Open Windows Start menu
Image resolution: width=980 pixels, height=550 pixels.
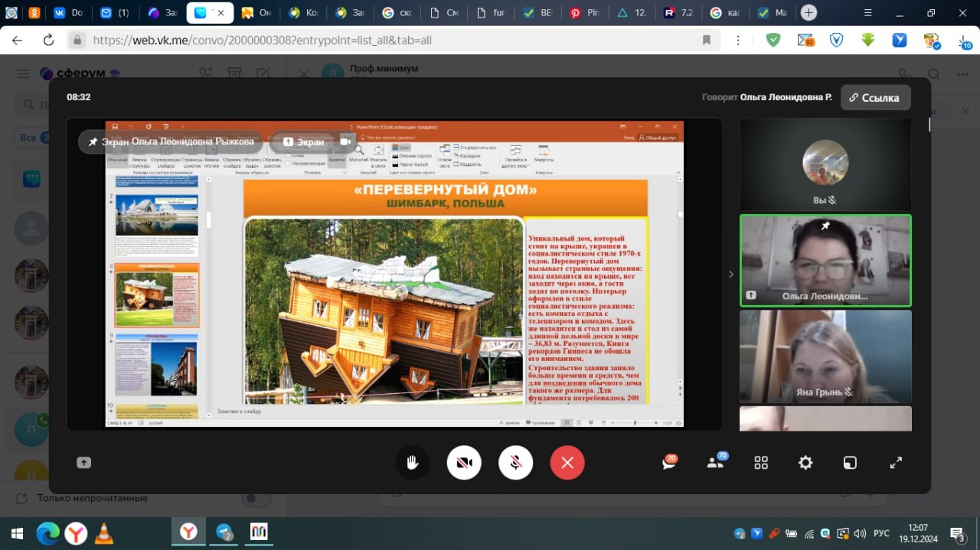click(x=17, y=533)
